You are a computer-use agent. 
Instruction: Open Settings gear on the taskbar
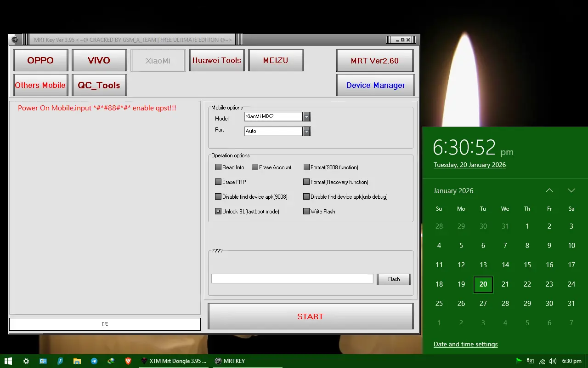pyautogui.click(x=26, y=361)
